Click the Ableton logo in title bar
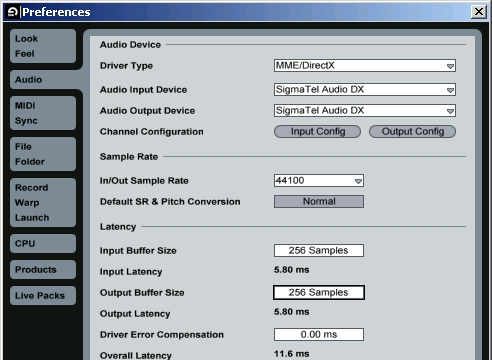492x360 pixels. pyautogui.click(x=12, y=12)
